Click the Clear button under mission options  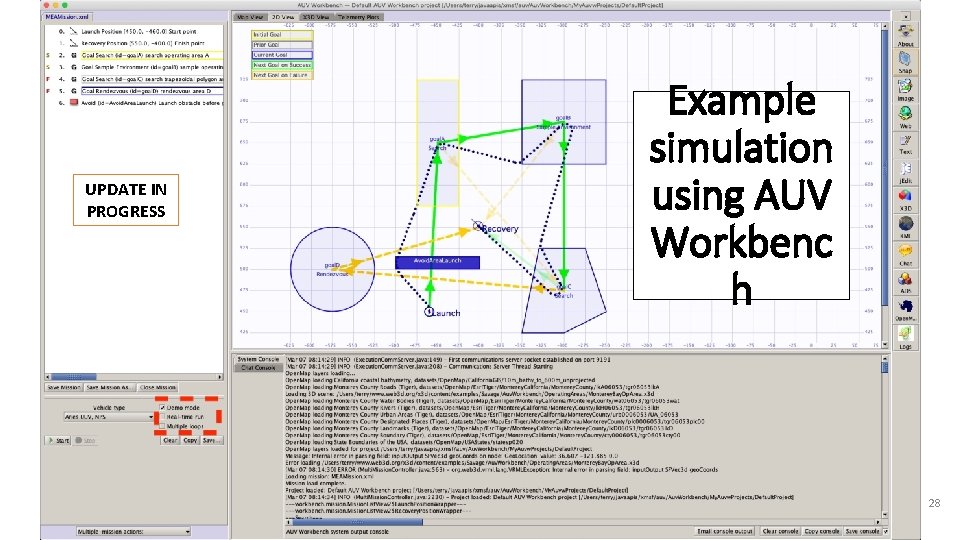tap(170, 440)
